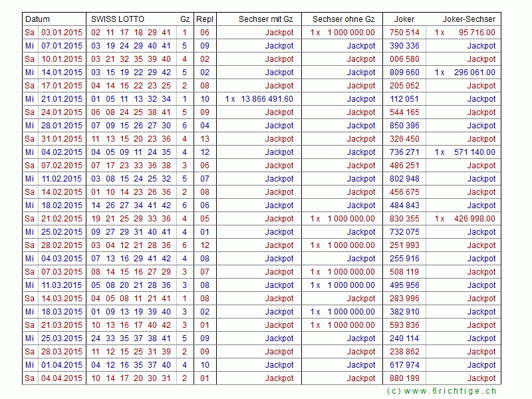Click the 95 716.00 Joker-Sechser amount

coord(476,33)
